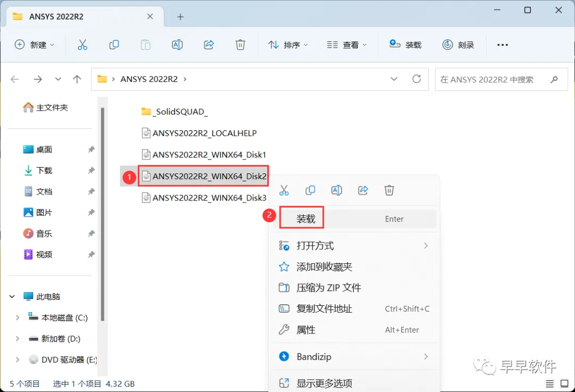Open recent locations dropdown chevron
575x392 pixels.
click(58, 79)
